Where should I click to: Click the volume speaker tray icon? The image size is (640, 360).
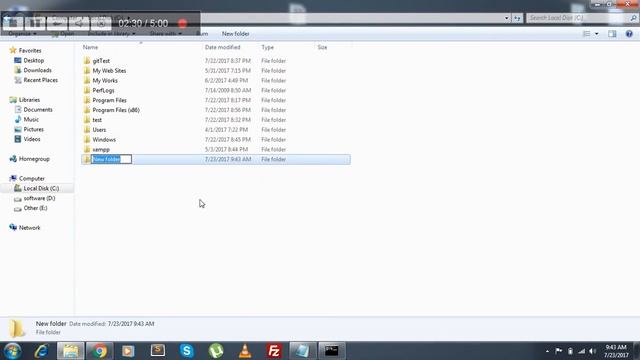pos(593,351)
